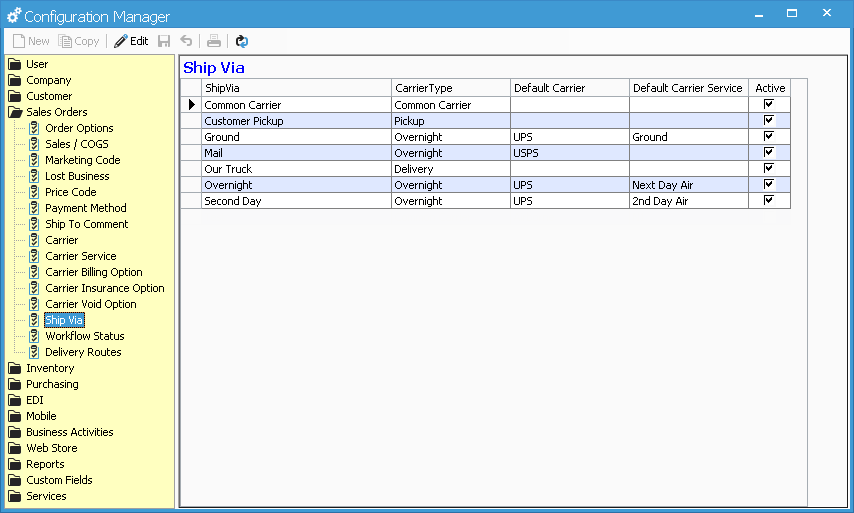Click the Save floppy disk icon
Screen dimensions: 854x513
164,41
